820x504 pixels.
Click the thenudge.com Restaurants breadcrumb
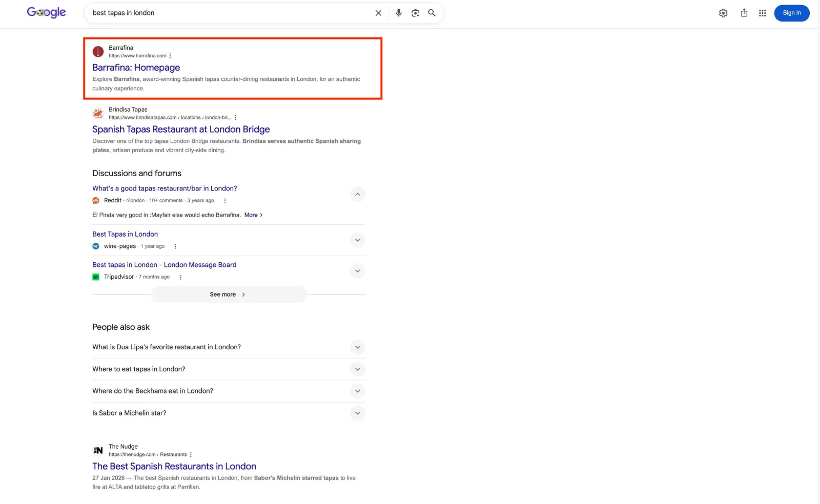tap(148, 455)
